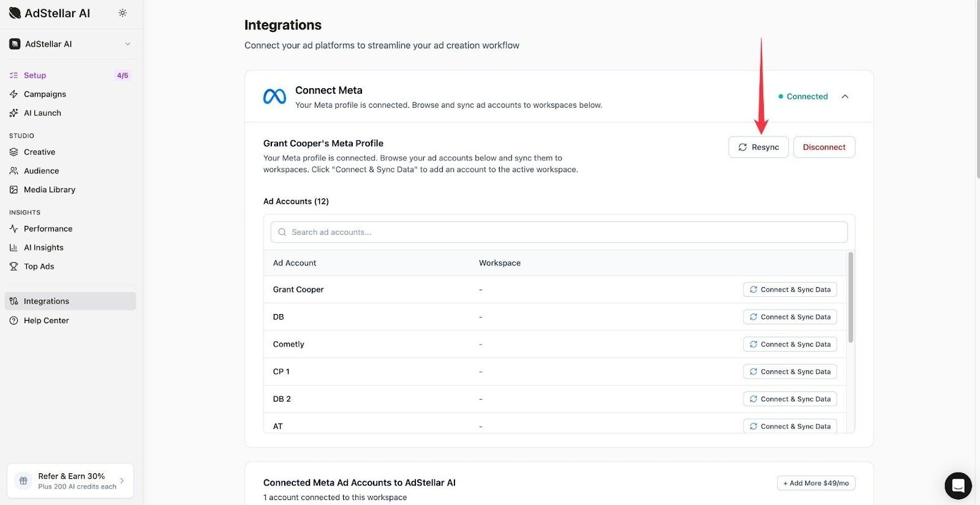The height and width of the screenshot is (505, 980).
Task: Click the Top Ads trophy icon
Action: click(x=13, y=267)
